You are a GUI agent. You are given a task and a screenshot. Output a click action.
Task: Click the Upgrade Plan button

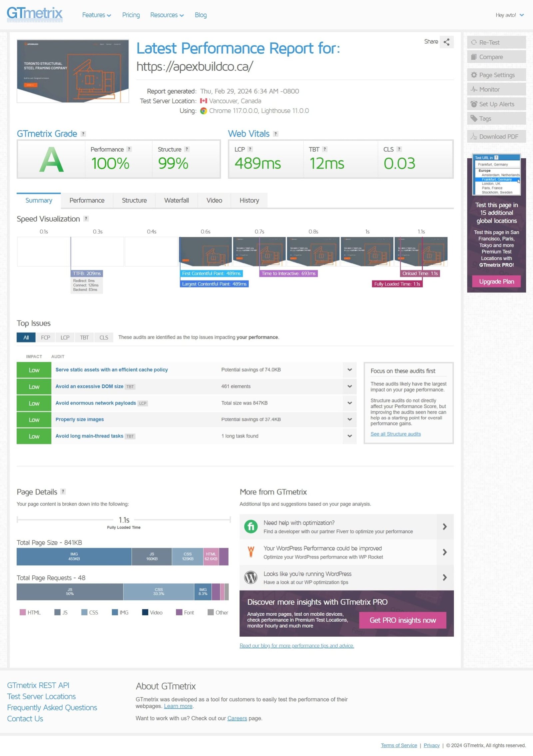[x=496, y=282]
